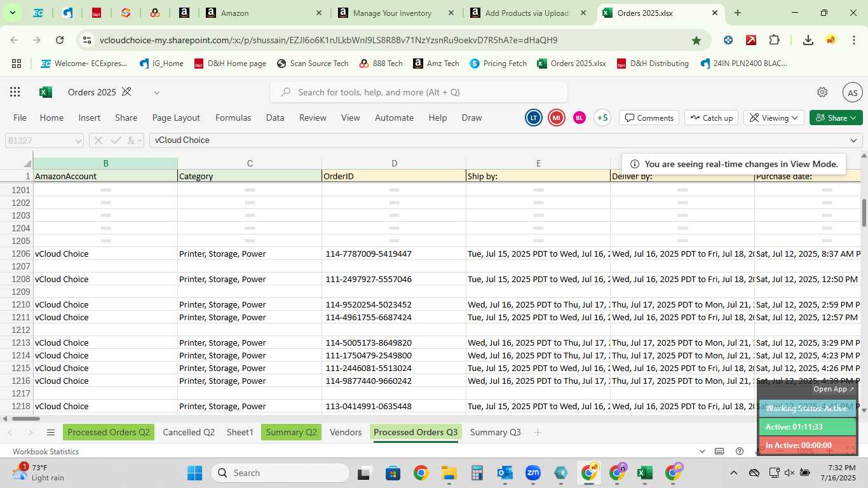
Task: Click the Select All corner triangle
Action: pos(27,163)
